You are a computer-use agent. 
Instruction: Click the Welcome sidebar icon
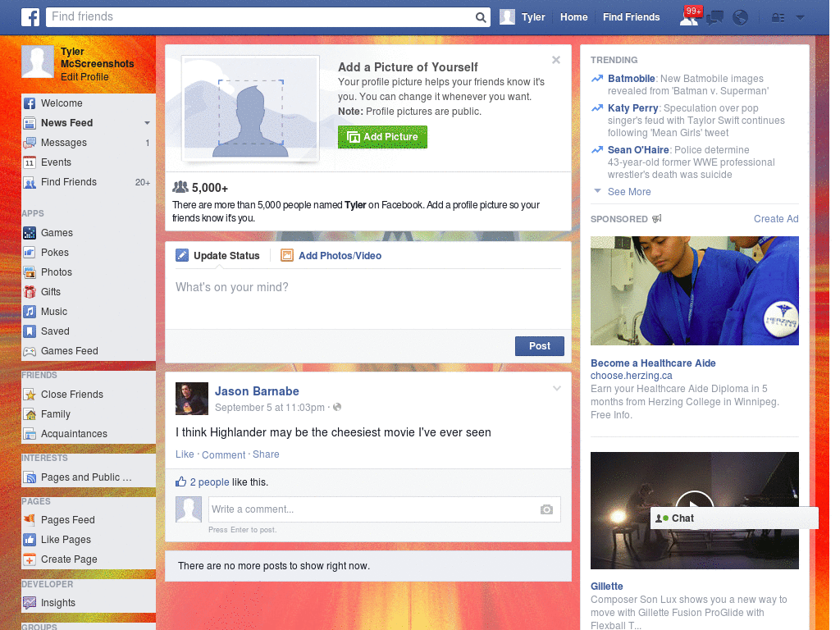[x=30, y=103]
